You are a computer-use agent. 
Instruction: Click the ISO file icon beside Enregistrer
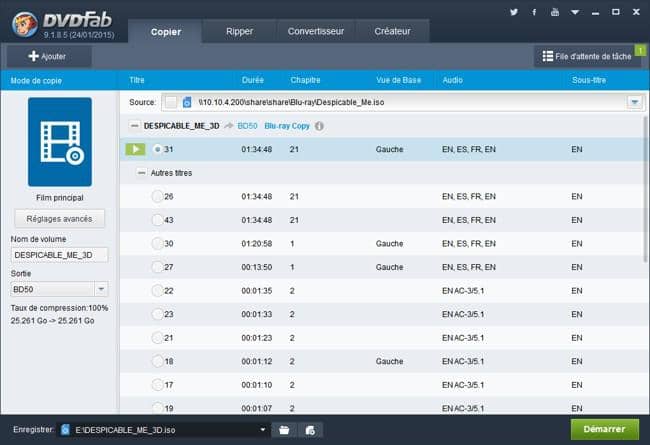pos(65,430)
